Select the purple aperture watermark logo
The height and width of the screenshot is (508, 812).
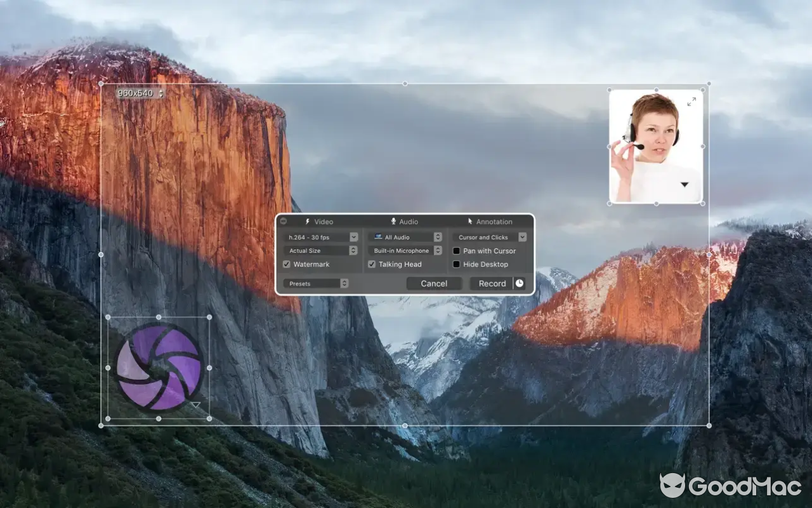click(159, 368)
